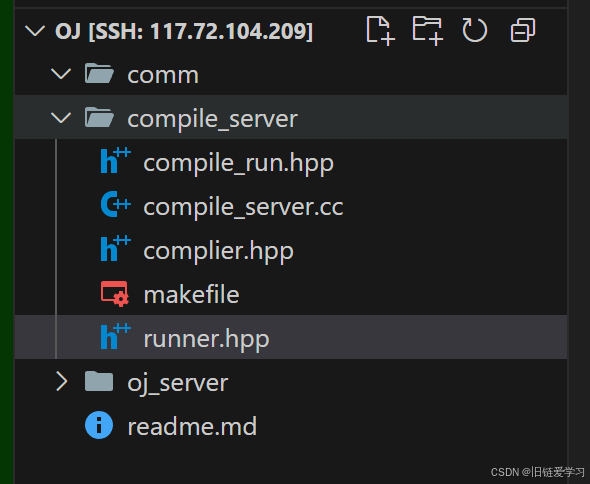Select the oj_server folder name
This screenshot has height=484, width=590.
click(178, 384)
